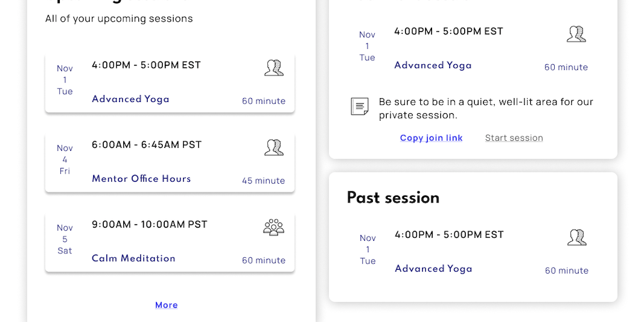
Task: Click private session icon above Copy join link
Action: tap(576, 34)
